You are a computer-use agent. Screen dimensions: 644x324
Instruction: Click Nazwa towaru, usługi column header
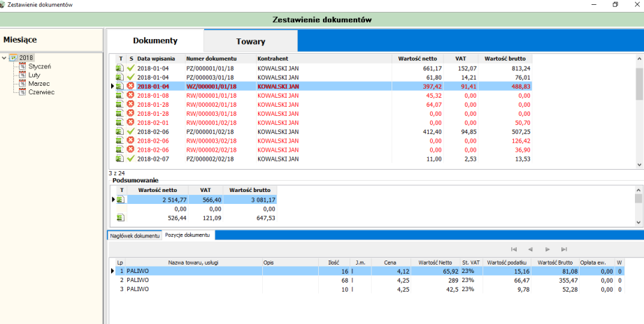(x=194, y=262)
